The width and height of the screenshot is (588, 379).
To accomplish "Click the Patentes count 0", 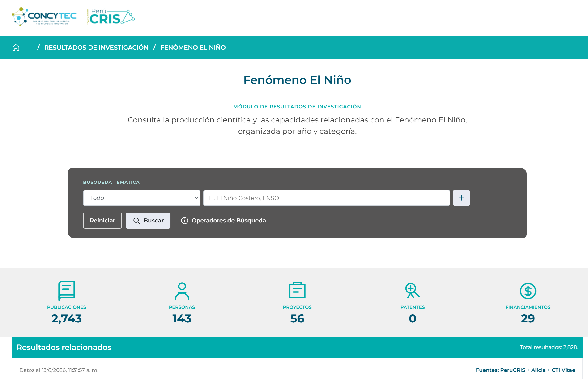I will pyautogui.click(x=413, y=319).
